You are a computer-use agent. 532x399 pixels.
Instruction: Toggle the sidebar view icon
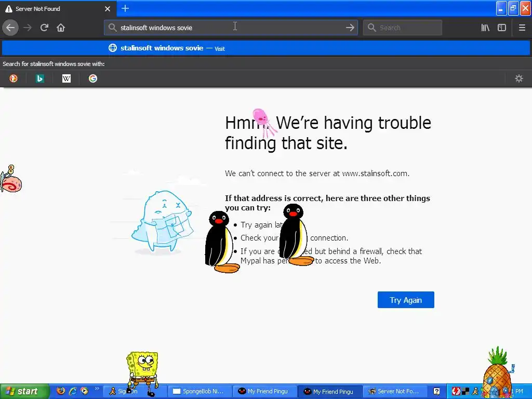coord(502,28)
